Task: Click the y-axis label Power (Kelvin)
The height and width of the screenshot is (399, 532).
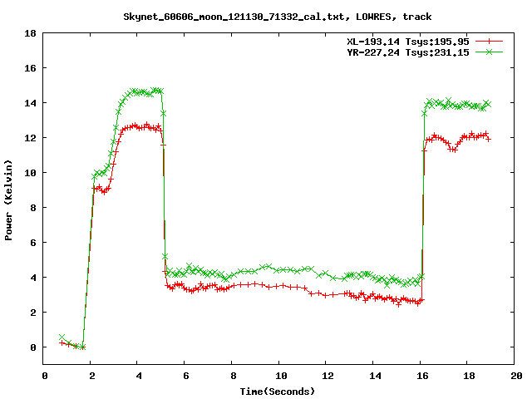Action: click(x=8, y=200)
